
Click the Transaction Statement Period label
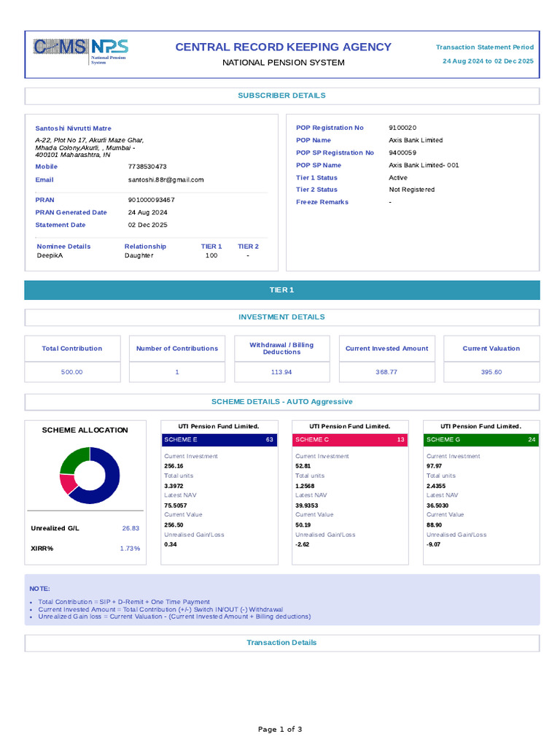point(485,47)
